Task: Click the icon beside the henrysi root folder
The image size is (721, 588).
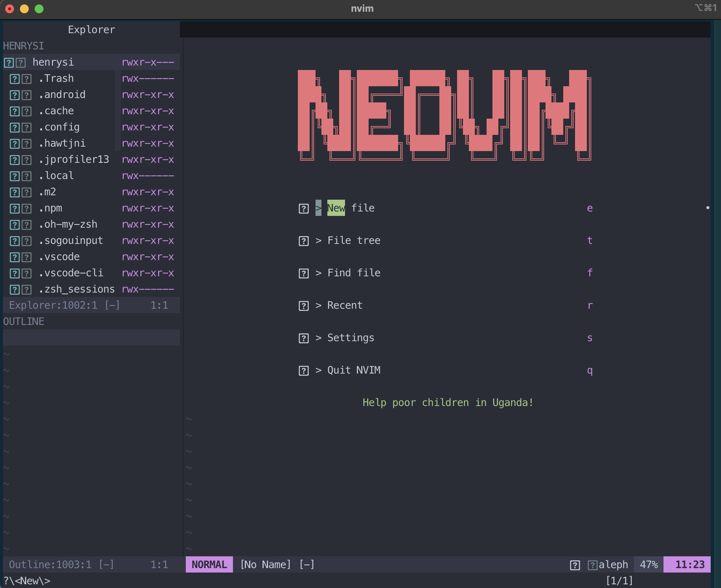Action: 8,63
